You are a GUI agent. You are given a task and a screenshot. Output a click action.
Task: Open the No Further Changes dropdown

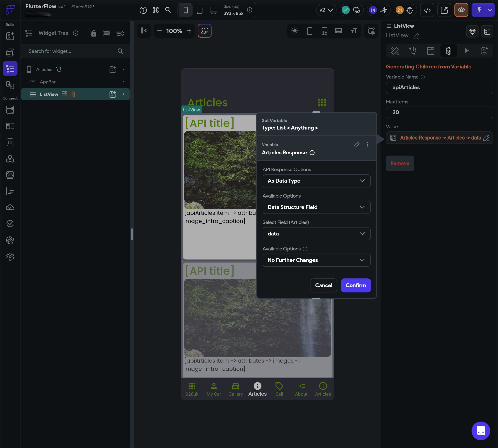316,260
